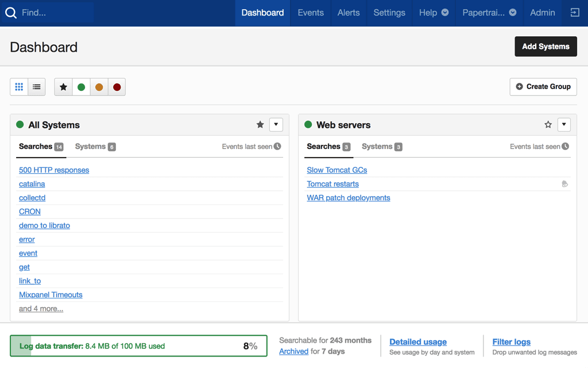
Task: Click the Add Systems button
Action: 546,47
